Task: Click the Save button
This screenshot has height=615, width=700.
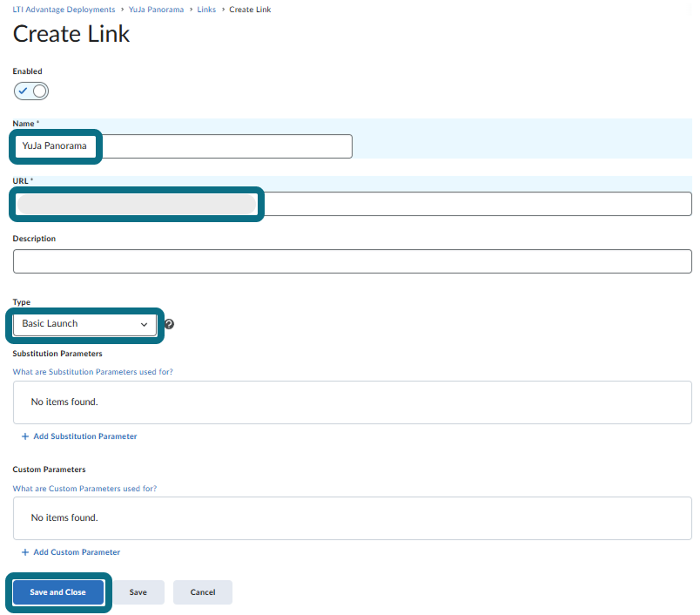Action: (x=138, y=592)
